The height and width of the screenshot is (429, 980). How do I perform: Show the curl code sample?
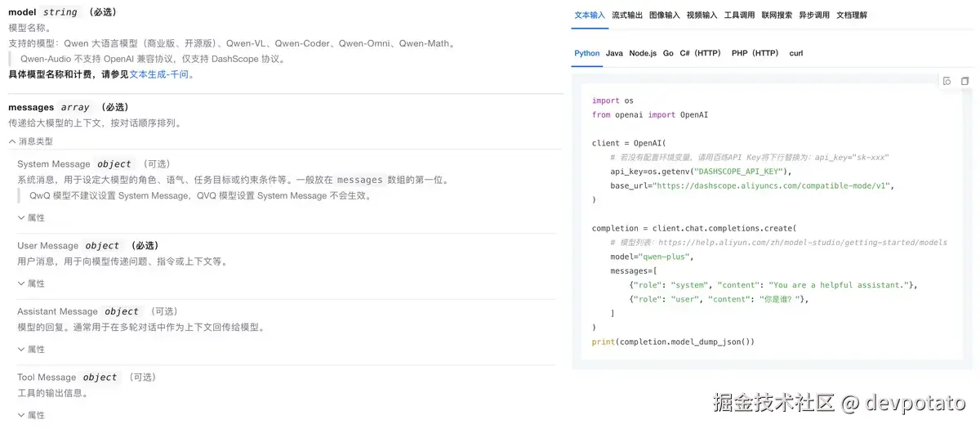click(x=796, y=53)
